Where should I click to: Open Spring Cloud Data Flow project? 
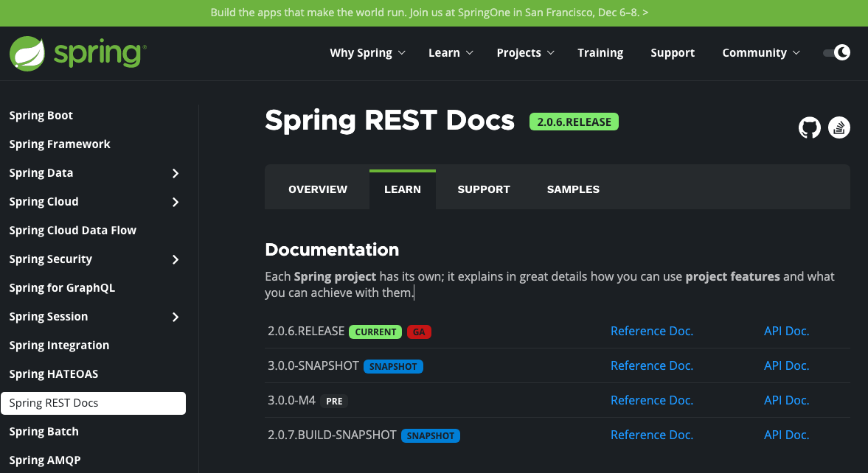click(x=72, y=230)
